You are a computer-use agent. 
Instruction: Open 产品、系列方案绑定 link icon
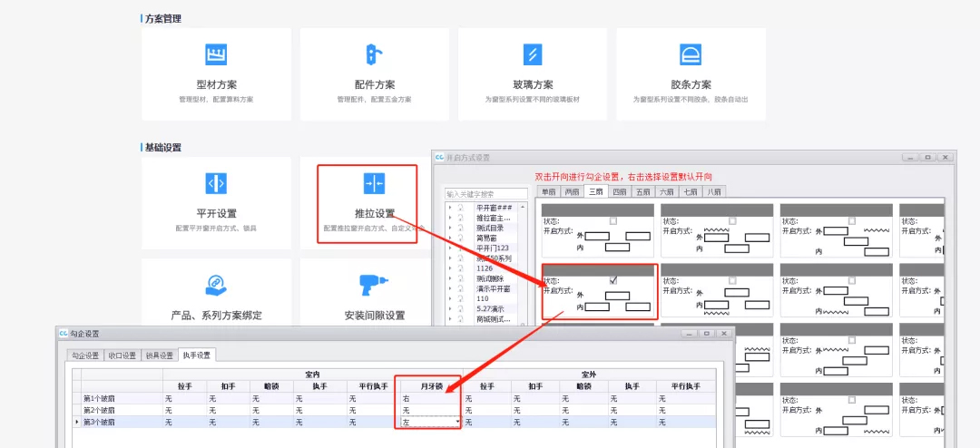click(x=216, y=286)
